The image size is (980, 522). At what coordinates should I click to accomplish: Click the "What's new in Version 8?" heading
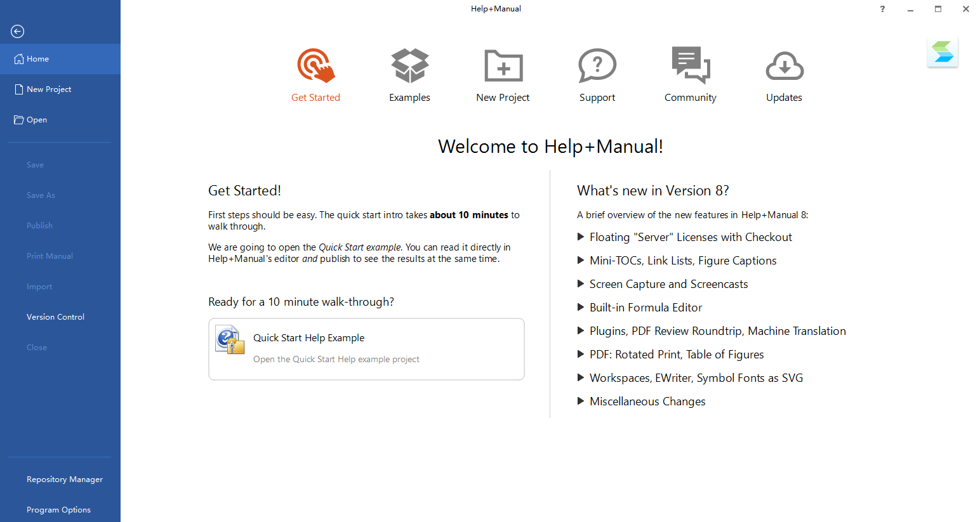653,190
